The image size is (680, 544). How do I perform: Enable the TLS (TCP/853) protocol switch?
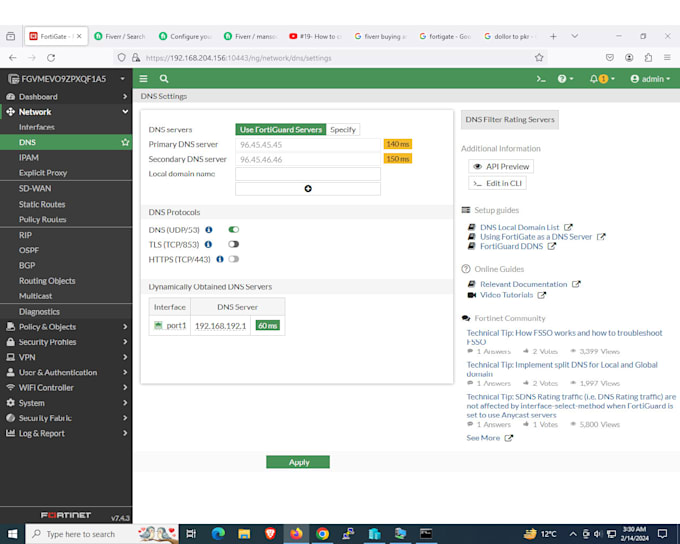[x=234, y=244]
